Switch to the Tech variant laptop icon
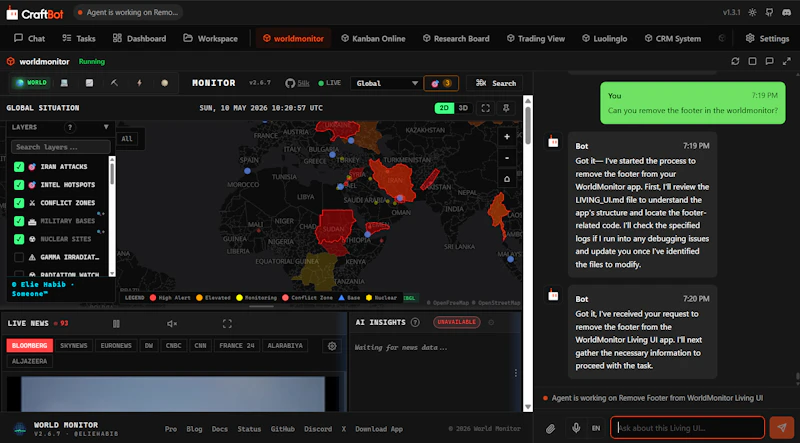The height and width of the screenshot is (443, 800). tap(64, 83)
